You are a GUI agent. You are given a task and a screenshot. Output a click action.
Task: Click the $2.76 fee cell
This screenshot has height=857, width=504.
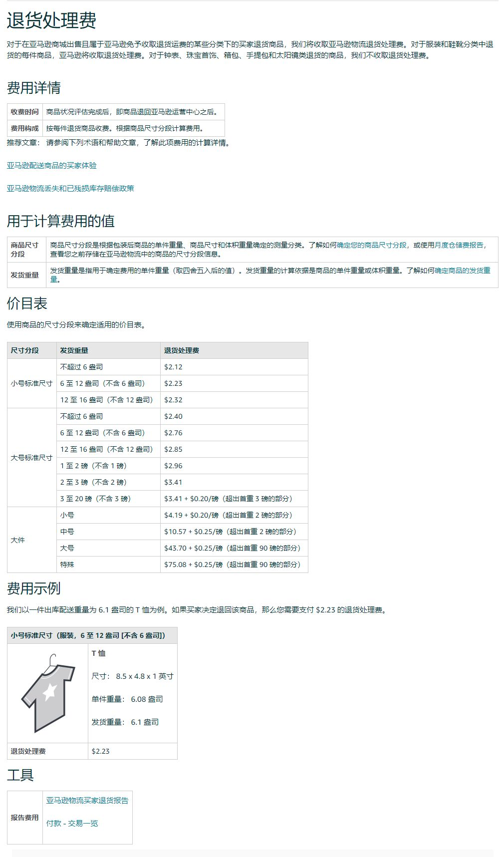[234, 433]
